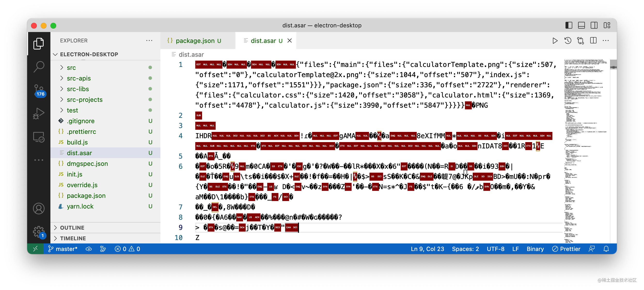Open dmgspec.json file
The width and height of the screenshot is (644, 290).
tap(105, 164)
